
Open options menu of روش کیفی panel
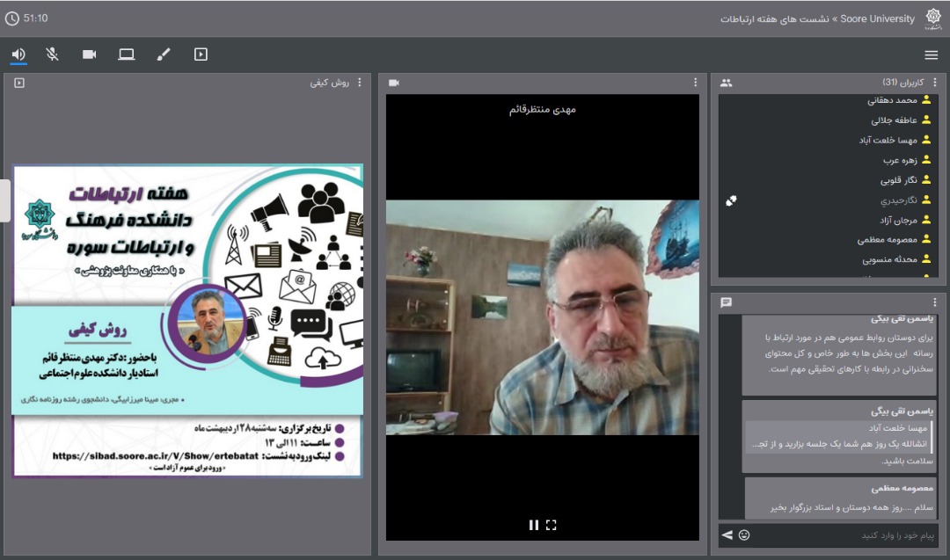click(359, 83)
